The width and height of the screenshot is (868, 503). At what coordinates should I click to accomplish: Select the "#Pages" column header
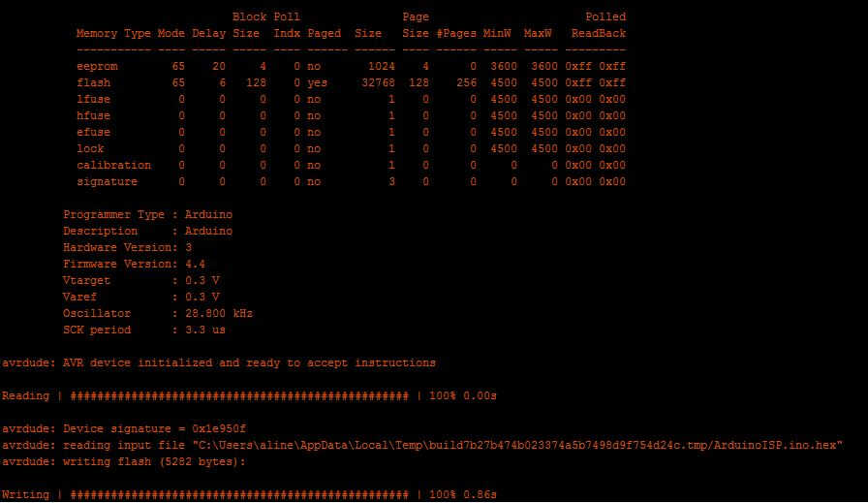click(x=456, y=33)
